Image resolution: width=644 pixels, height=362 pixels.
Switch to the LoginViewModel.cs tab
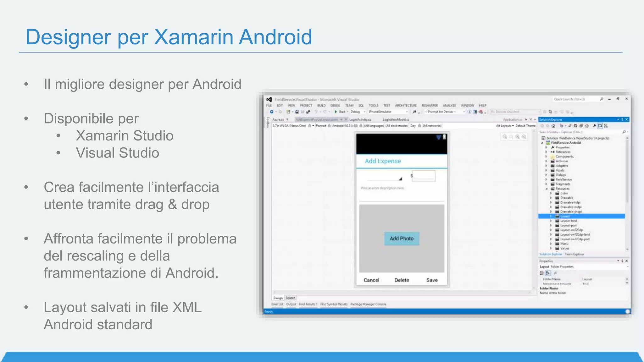coord(396,119)
